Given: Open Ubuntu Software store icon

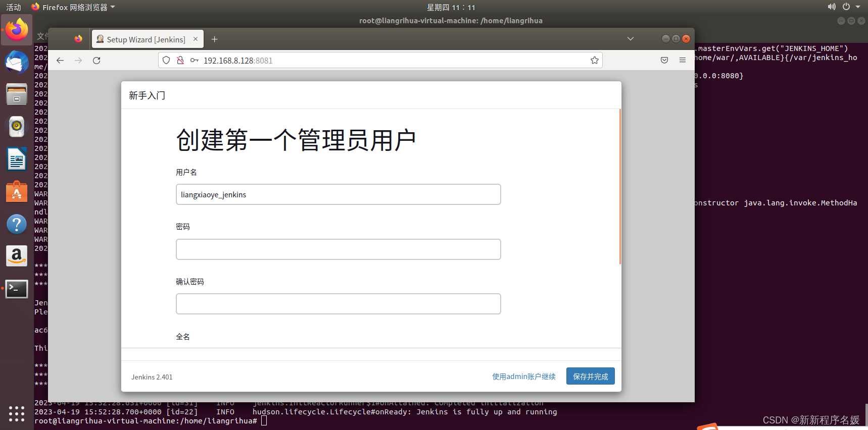Looking at the screenshot, I should [17, 192].
